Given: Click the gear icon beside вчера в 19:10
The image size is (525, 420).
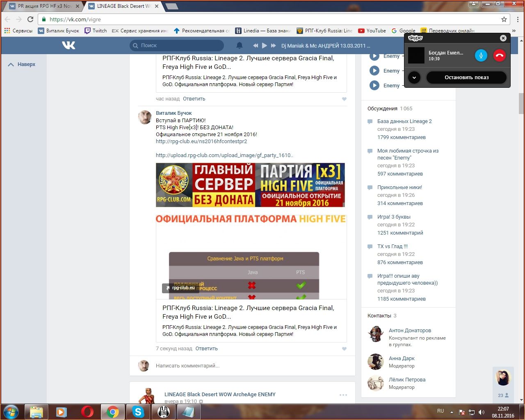Looking at the screenshot, I should [x=201, y=402].
